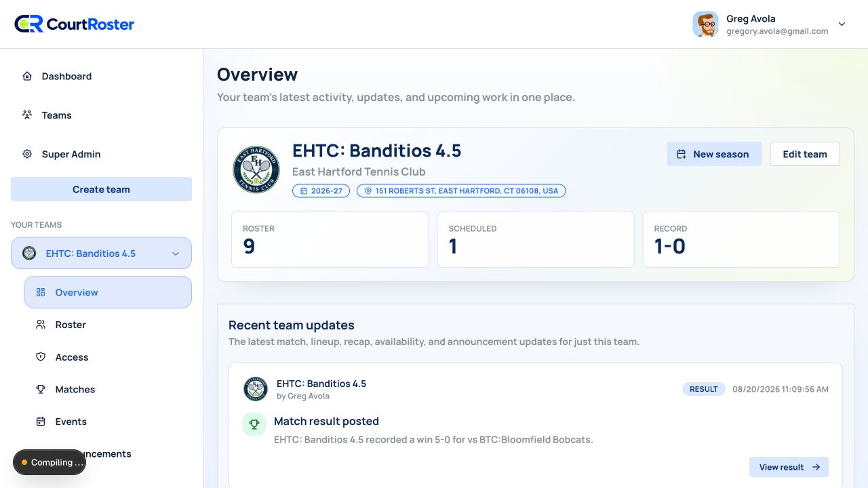Click the sidebar team logo for EHTC: Banditios 4.5
The height and width of the screenshot is (488, 868).
pyautogui.click(x=29, y=253)
